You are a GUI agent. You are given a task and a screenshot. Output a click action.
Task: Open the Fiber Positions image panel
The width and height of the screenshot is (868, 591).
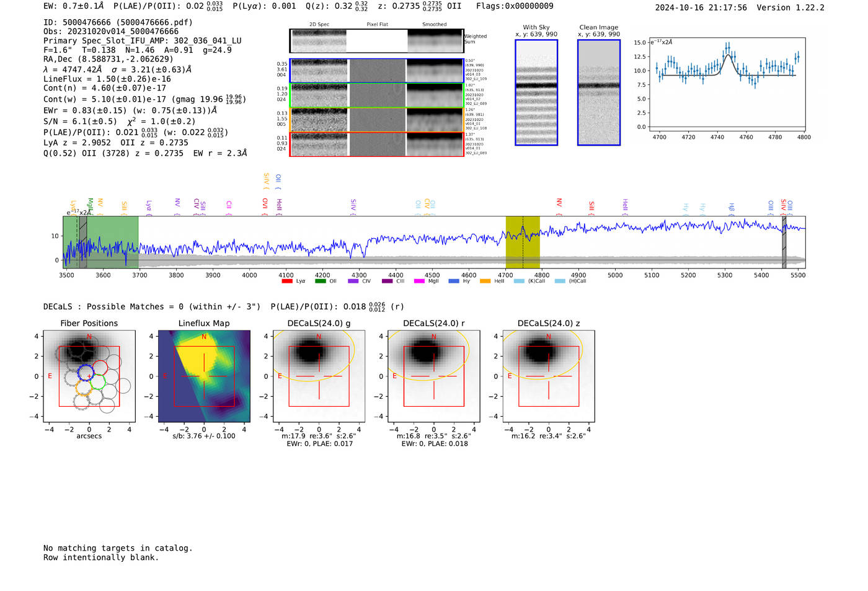(x=89, y=376)
